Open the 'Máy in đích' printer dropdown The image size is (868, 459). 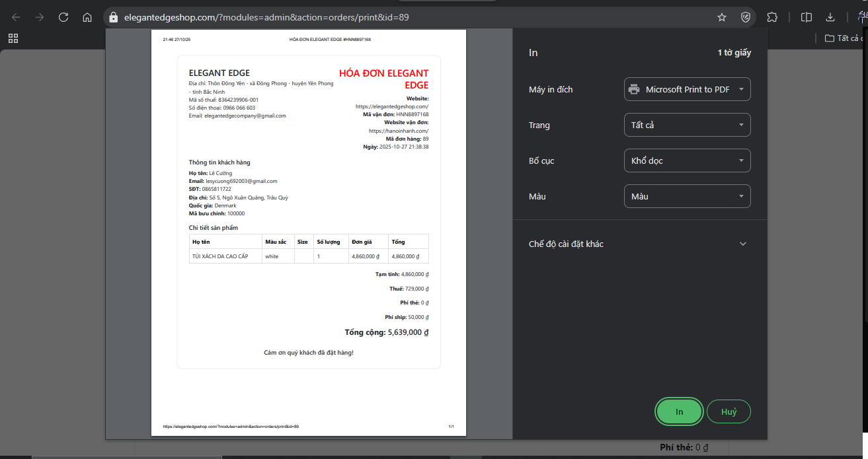coord(687,89)
